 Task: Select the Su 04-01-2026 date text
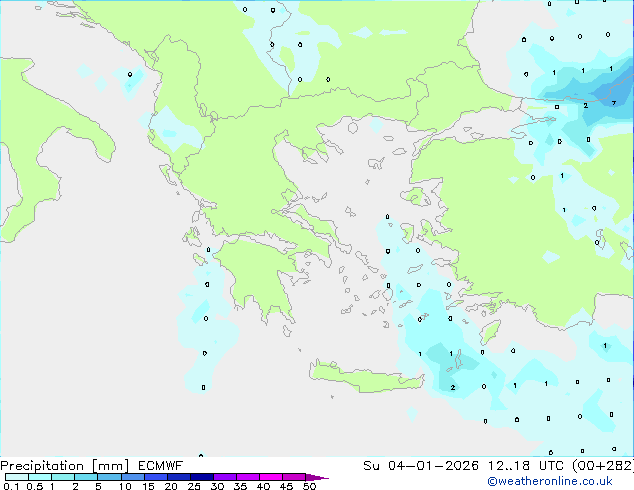[421, 466]
